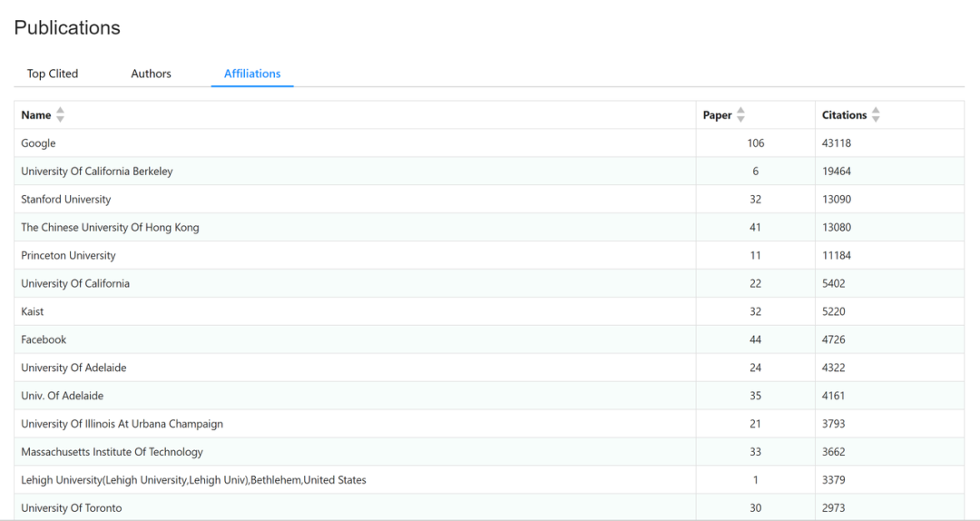This screenshot has height=521, width=980.
Task: Click the 11184 citations for Princeton
Action: pos(837,255)
